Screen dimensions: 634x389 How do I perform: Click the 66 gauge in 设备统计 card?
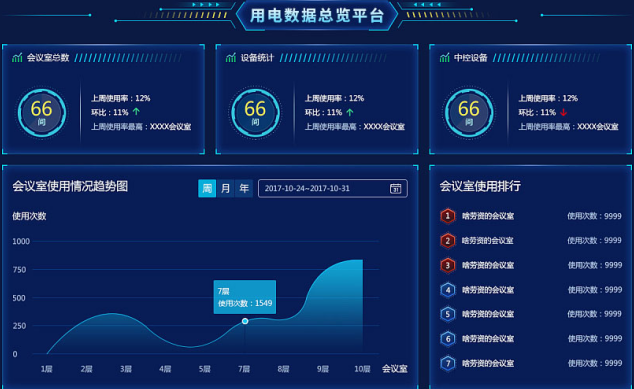(x=255, y=113)
